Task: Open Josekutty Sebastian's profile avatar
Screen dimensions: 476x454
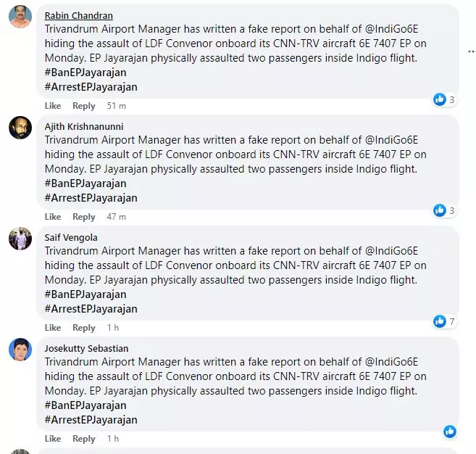Action: (x=20, y=350)
